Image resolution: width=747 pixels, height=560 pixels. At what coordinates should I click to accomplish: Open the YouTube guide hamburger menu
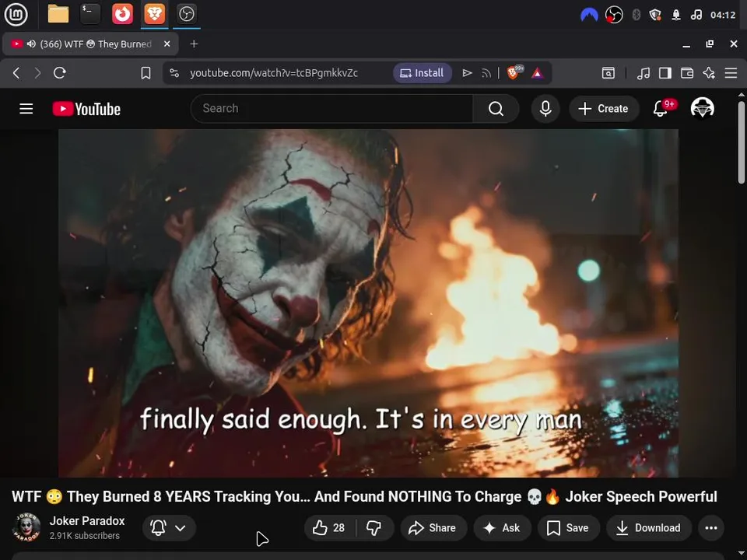point(26,109)
